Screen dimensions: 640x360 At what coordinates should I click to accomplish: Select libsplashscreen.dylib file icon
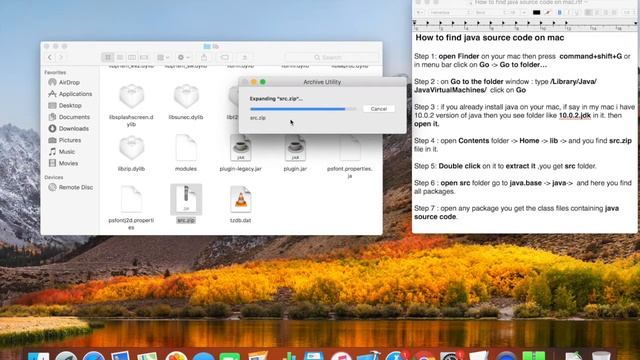pos(131,96)
